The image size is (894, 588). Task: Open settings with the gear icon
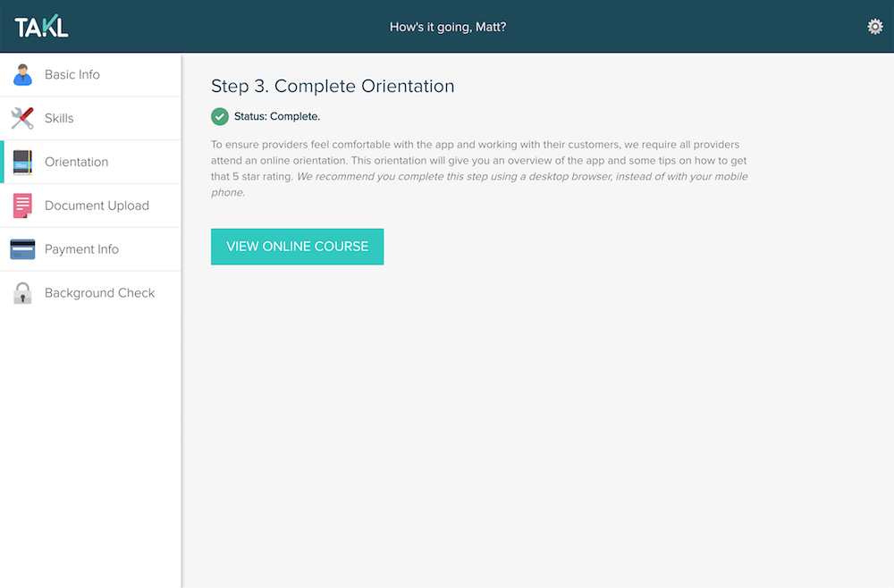pos(875,27)
